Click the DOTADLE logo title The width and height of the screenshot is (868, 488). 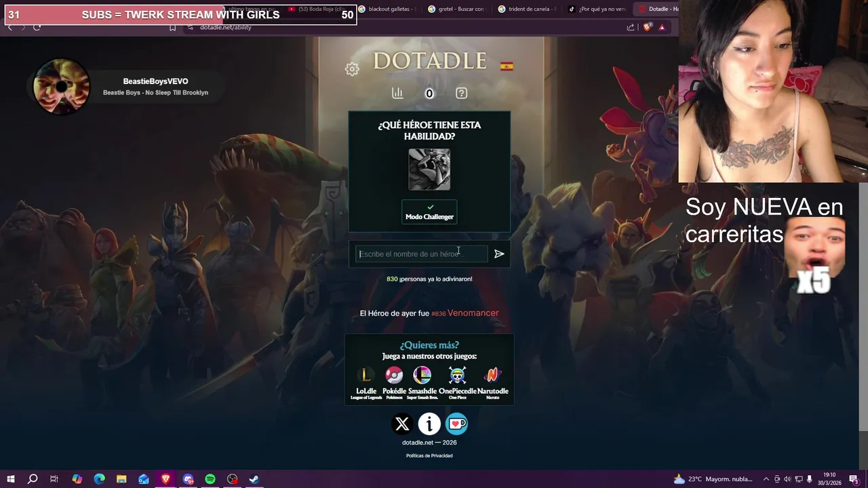click(x=430, y=61)
